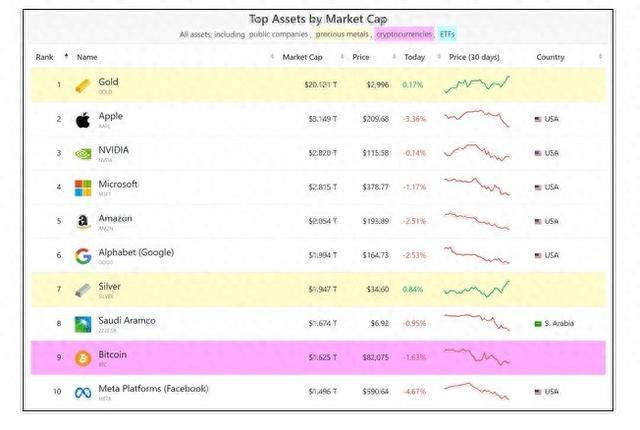640x430 pixels.
Task: Sort table by Rank column
Action: [x=45, y=57]
